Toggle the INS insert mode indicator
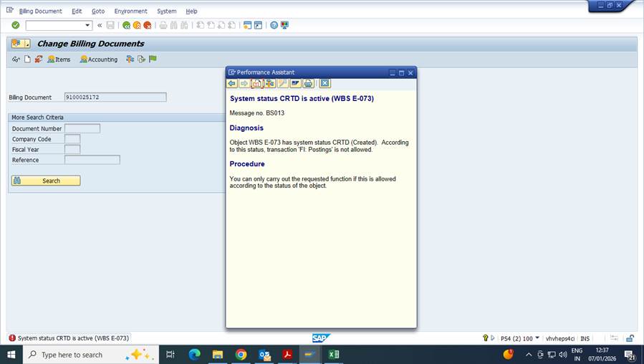The image size is (644, 364). point(585,338)
